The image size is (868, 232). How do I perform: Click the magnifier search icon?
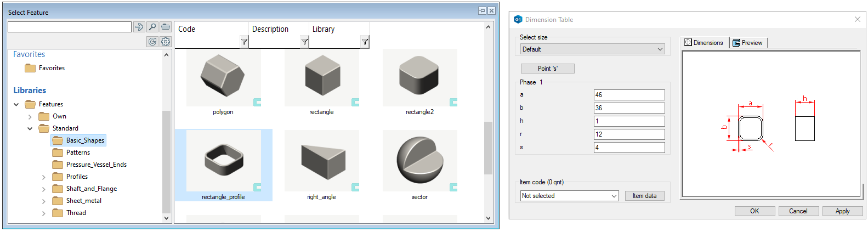152,27
